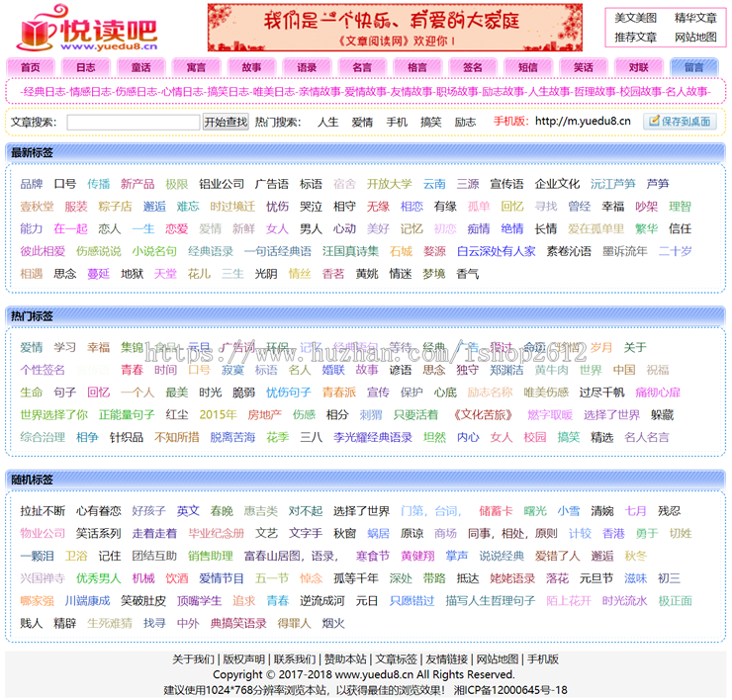Open 文章标签 in the footer
This screenshot has height=700, width=732.
396,659
